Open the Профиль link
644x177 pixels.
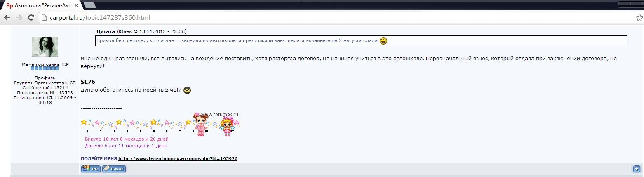tap(45, 78)
